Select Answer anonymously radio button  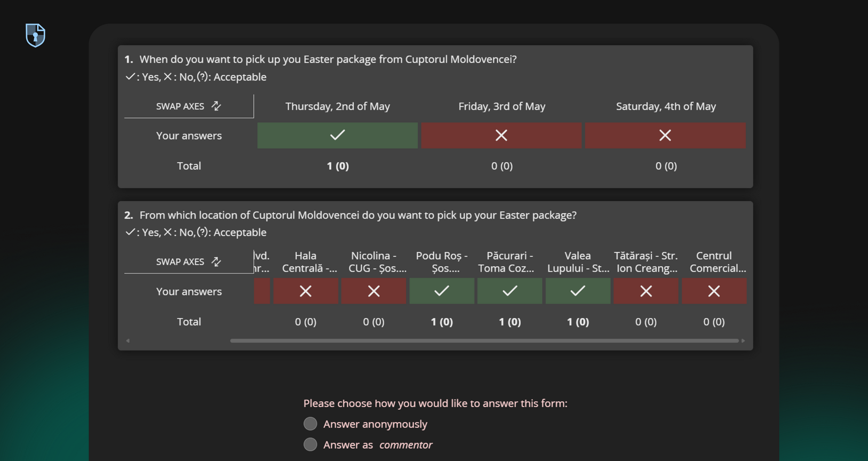(310, 424)
